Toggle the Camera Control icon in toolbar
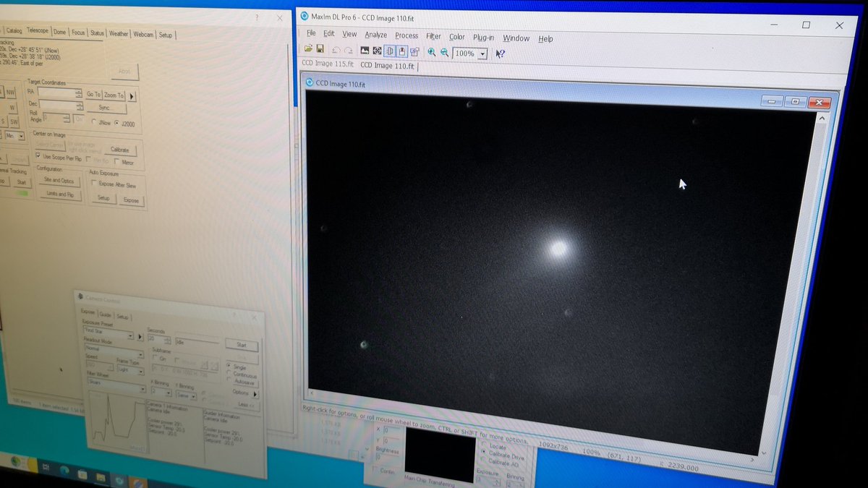 click(x=402, y=52)
